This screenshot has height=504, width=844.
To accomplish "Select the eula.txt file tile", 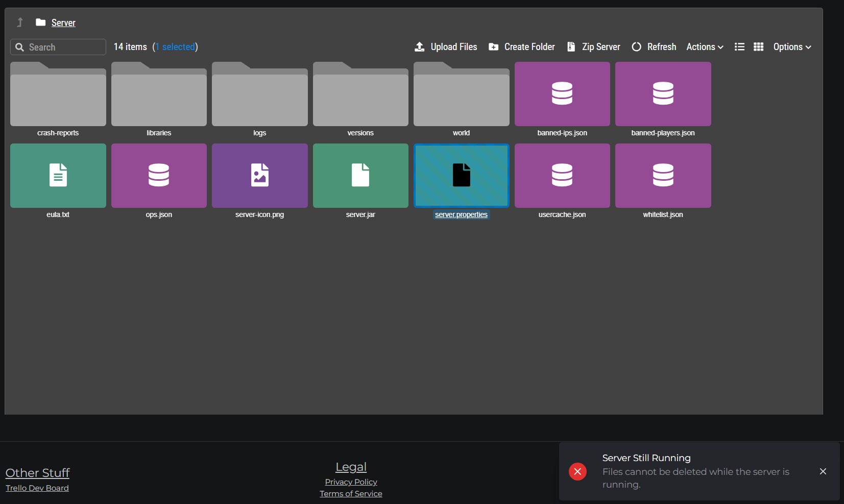I will pyautogui.click(x=58, y=176).
